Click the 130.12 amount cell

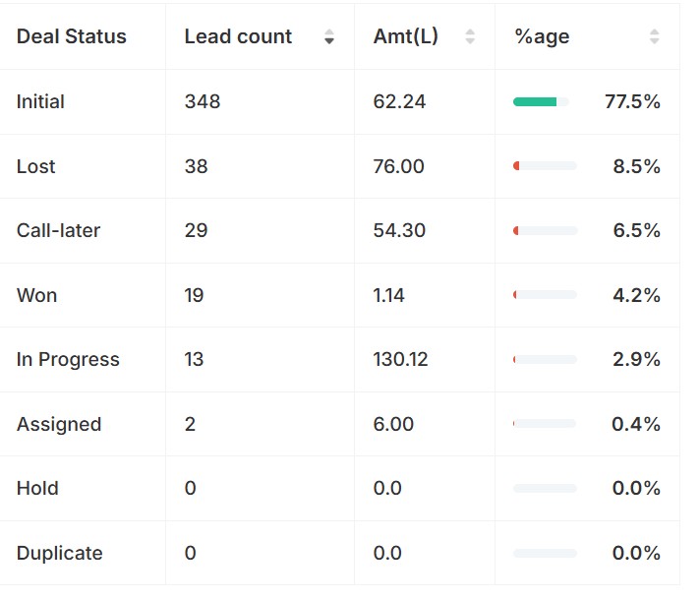point(400,360)
